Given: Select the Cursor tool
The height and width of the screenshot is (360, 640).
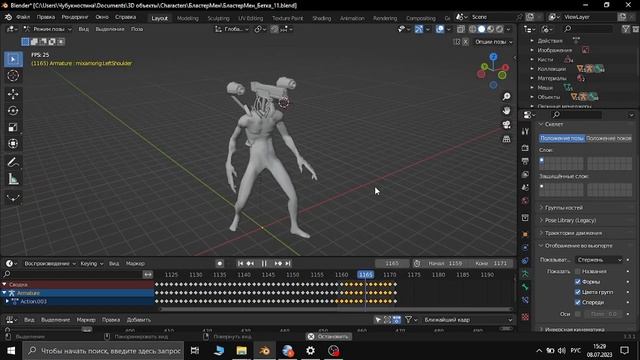Looking at the screenshot, I should click(x=13, y=76).
